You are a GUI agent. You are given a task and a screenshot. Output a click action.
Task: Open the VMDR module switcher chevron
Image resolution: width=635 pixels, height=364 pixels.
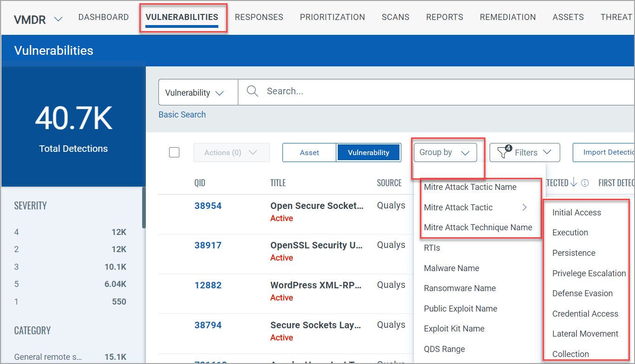coord(58,19)
